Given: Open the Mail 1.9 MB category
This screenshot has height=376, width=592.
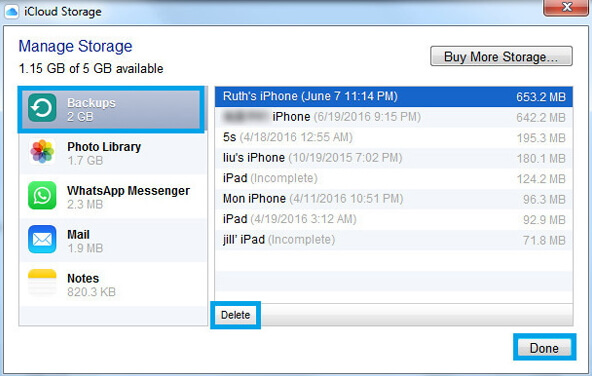Looking at the screenshot, I should pos(113,240).
